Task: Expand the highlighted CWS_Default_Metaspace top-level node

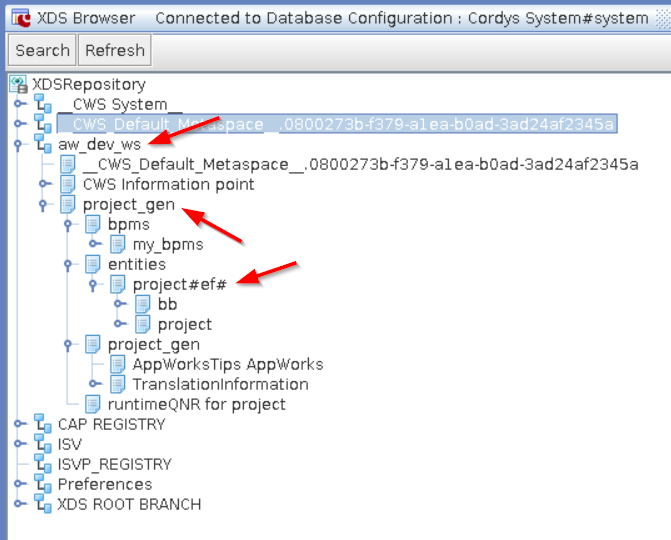Action: 19,124
